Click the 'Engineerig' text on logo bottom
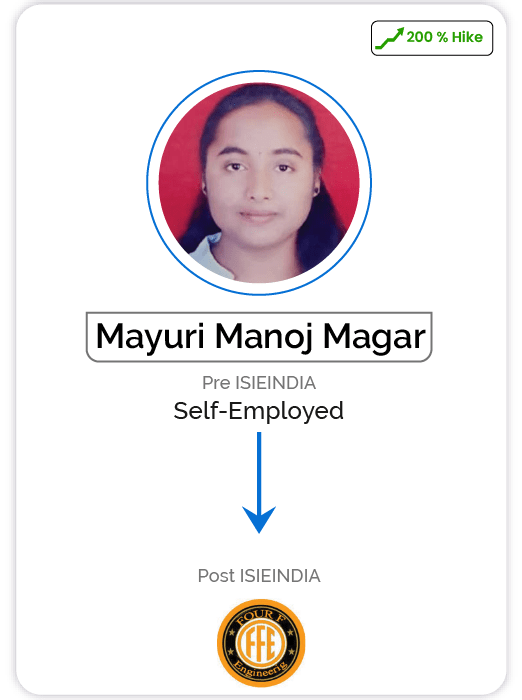522x700 pixels. click(261, 670)
